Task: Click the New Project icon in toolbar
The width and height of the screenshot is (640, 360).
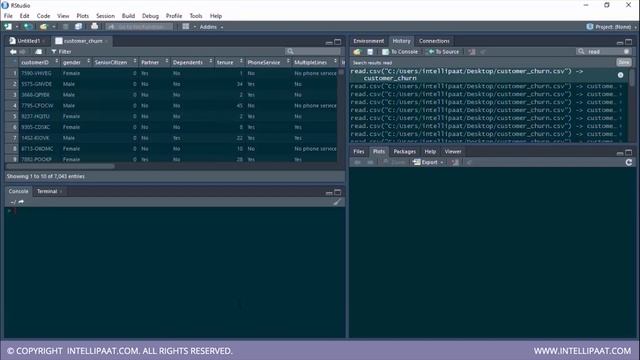Action: pyautogui.click(x=28, y=27)
